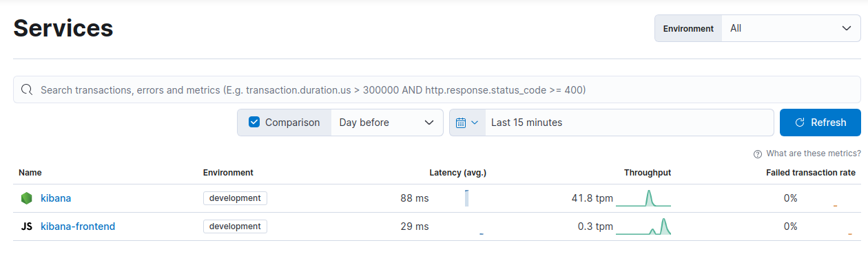Uncheck the Comparison checkbox
868x254 pixels.
pyautogui.click(x=254, y=123)
